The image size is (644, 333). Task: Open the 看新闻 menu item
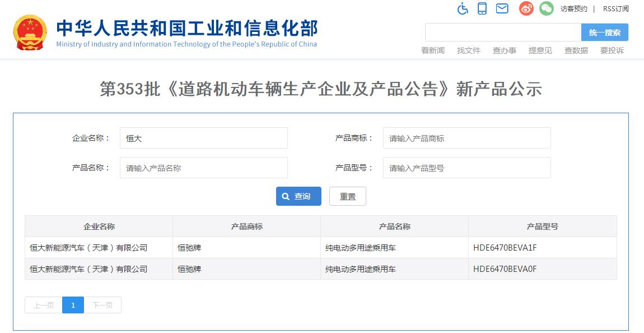point(432,50)
